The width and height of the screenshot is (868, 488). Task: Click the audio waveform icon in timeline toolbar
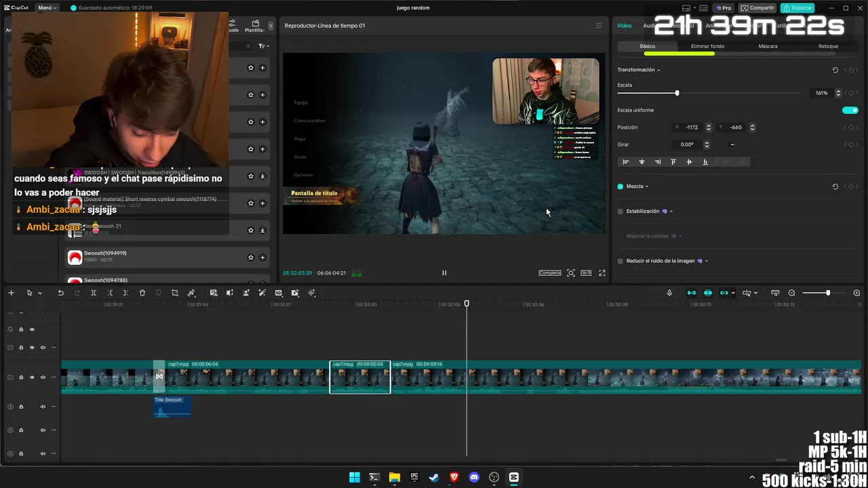[x=311, y=293]
